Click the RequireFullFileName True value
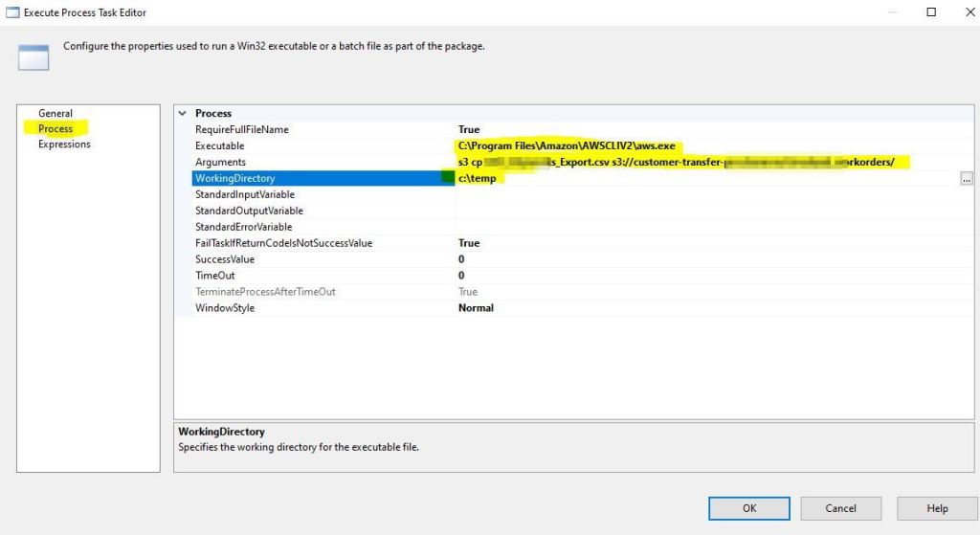980x535 pixels. (x=469, y=129)
